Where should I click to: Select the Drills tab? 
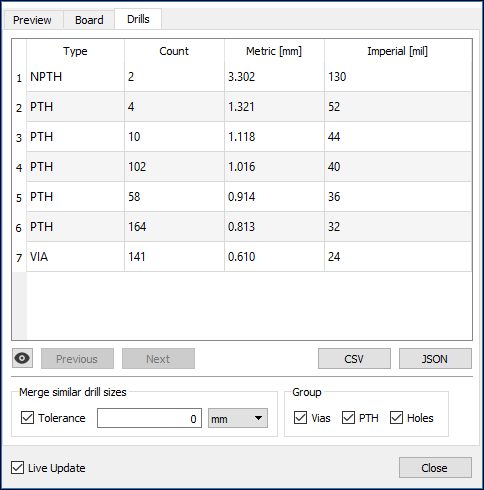[x=138, y=19]
